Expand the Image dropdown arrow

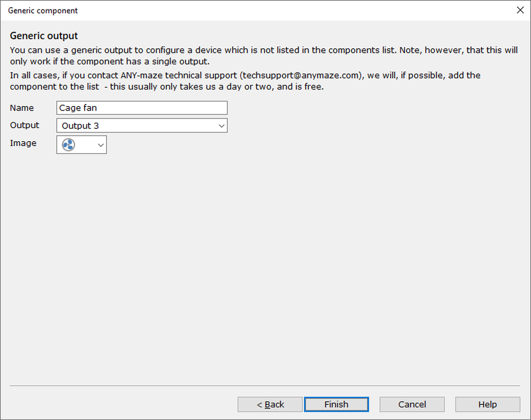[x=101, y=145]
